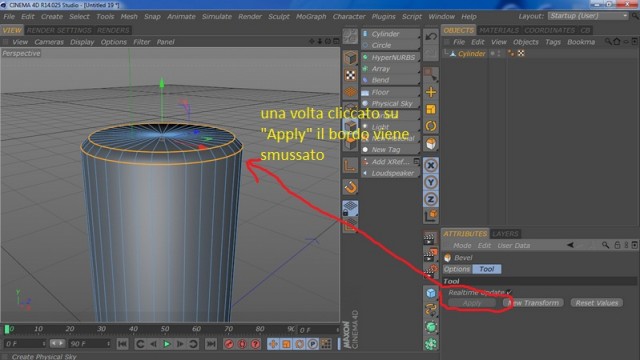The width and height of the screenshot is (640, 360).
Task: Switch to the MATERIALS tab
Action: point(499,30)
